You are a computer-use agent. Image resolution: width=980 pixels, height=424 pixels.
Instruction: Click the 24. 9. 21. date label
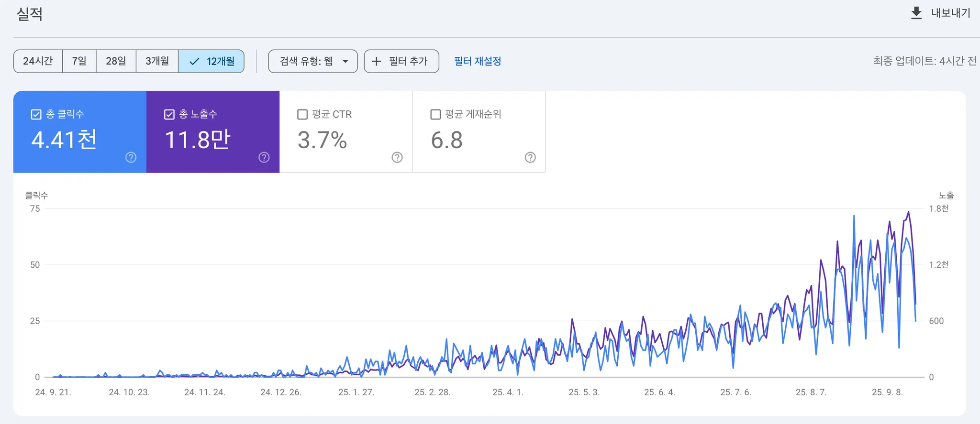[53, 392]
